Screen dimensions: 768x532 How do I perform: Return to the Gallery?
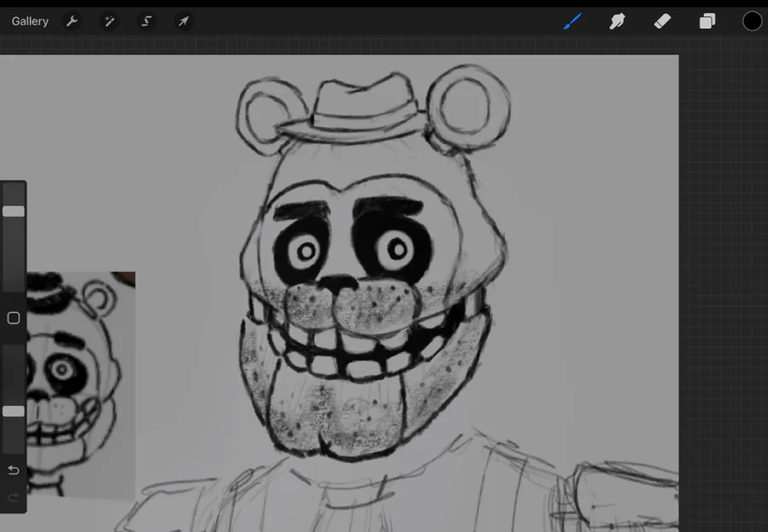(x=30, y=21)
